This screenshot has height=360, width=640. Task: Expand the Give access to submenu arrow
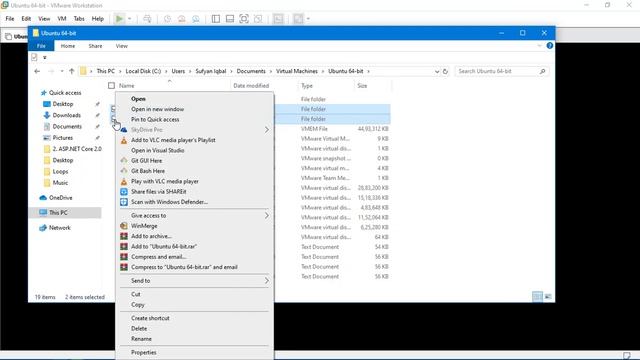(267, 216)
